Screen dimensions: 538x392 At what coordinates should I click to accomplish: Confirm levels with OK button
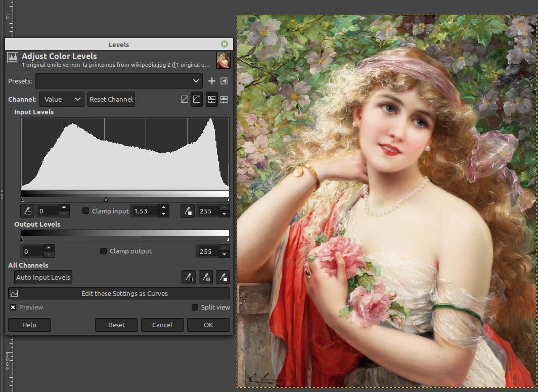(208, 325)
